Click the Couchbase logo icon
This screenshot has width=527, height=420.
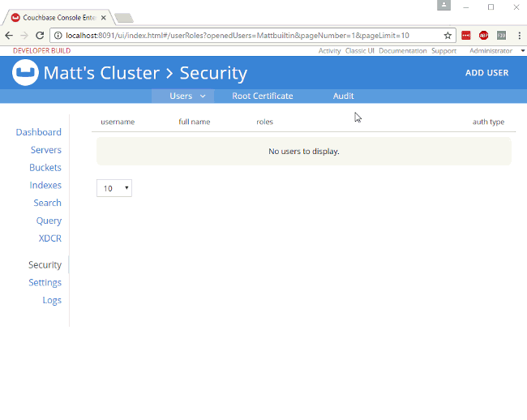pos(25,73)
